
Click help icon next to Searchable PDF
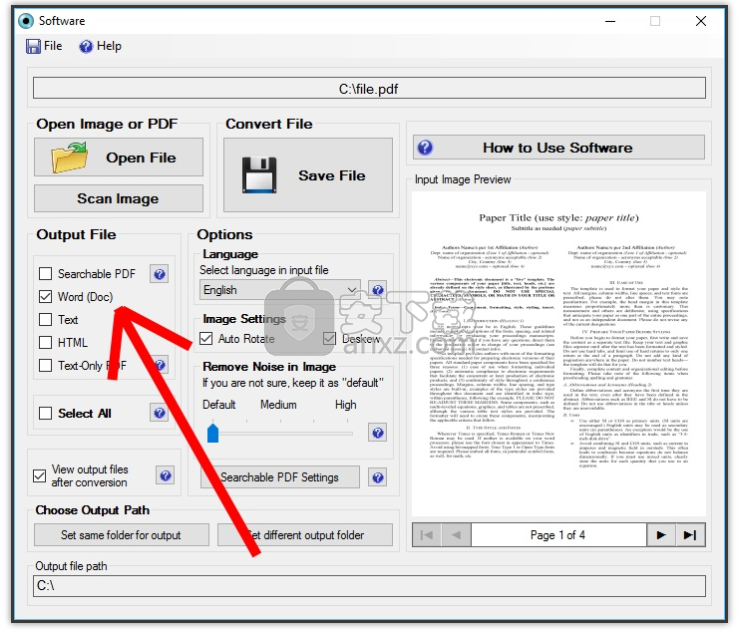point(160,274)
